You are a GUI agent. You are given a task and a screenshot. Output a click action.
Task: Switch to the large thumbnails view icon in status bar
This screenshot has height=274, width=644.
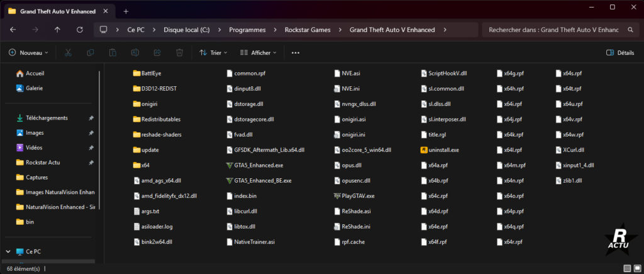pyautogui.click(x=637, y=269)
